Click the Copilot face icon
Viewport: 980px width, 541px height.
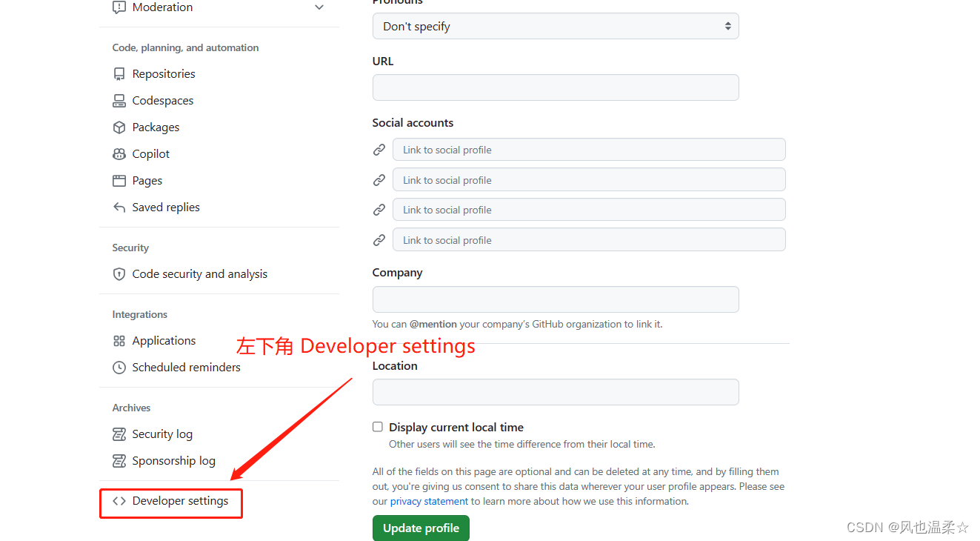119,154
